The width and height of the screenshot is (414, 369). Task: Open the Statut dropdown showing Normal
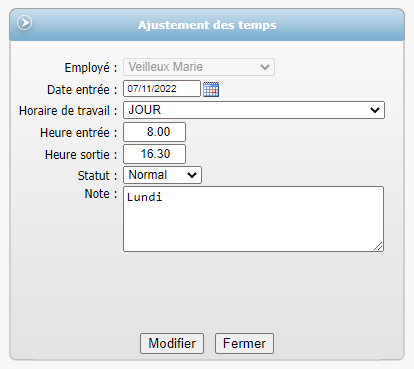162,175
